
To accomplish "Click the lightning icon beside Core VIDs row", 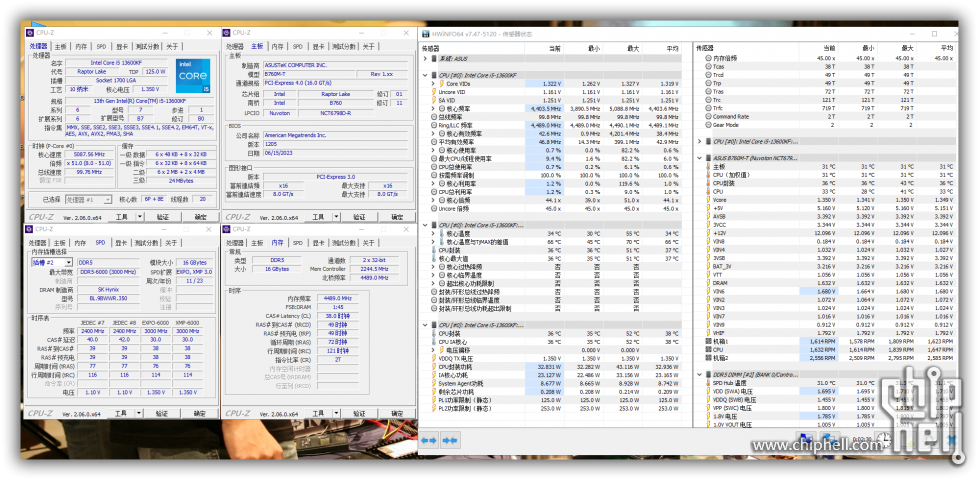I will (x=441, y=83).
